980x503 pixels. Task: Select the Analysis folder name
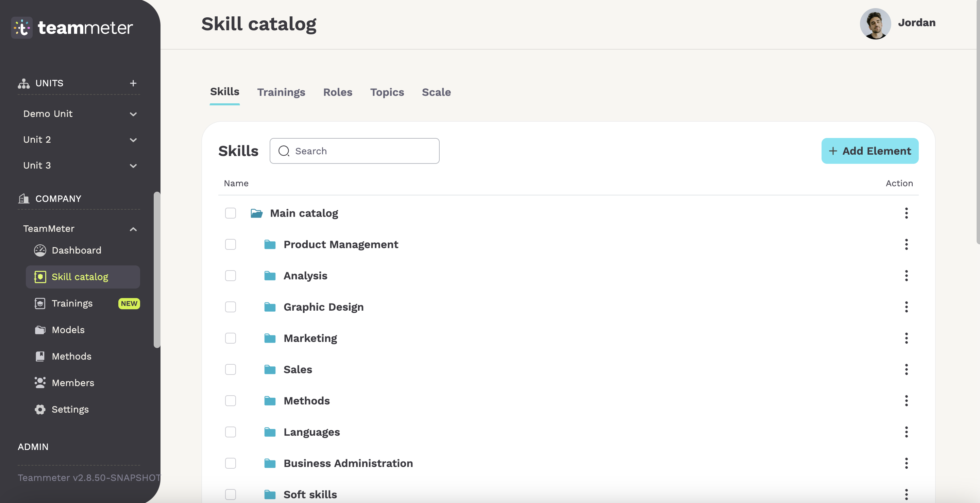point(305,276)
